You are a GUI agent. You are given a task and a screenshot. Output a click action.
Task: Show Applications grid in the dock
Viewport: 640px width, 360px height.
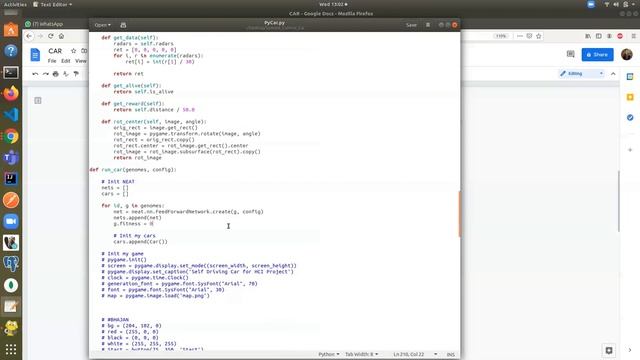coord(11,349)
